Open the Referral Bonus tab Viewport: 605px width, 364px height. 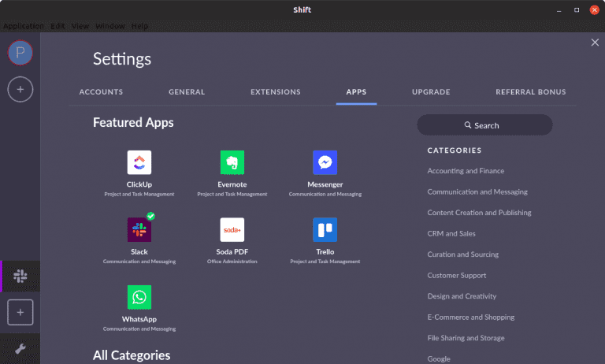click(x=531, y=92)
